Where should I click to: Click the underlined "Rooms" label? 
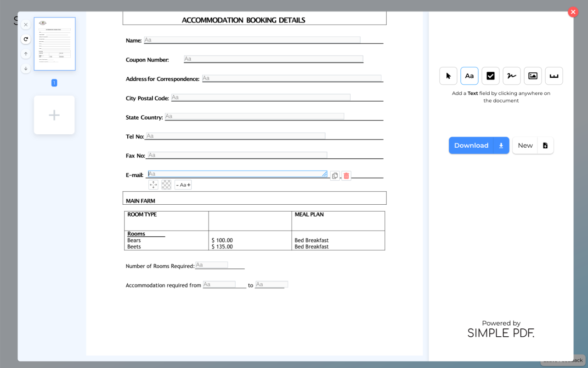click(136, 234)
